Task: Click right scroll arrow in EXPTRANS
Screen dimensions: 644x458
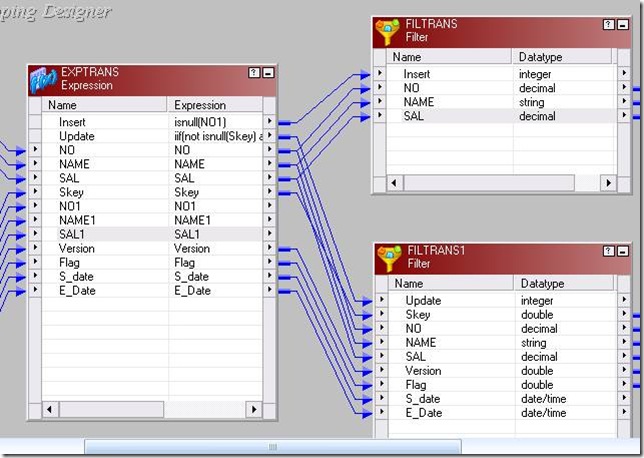Action: pos(253,409)
